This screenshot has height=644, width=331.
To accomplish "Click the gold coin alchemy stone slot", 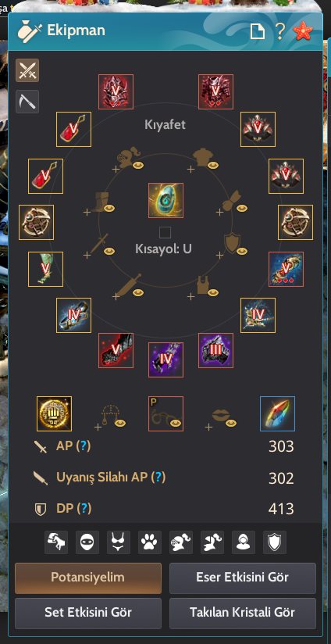I will coord(54,413).
